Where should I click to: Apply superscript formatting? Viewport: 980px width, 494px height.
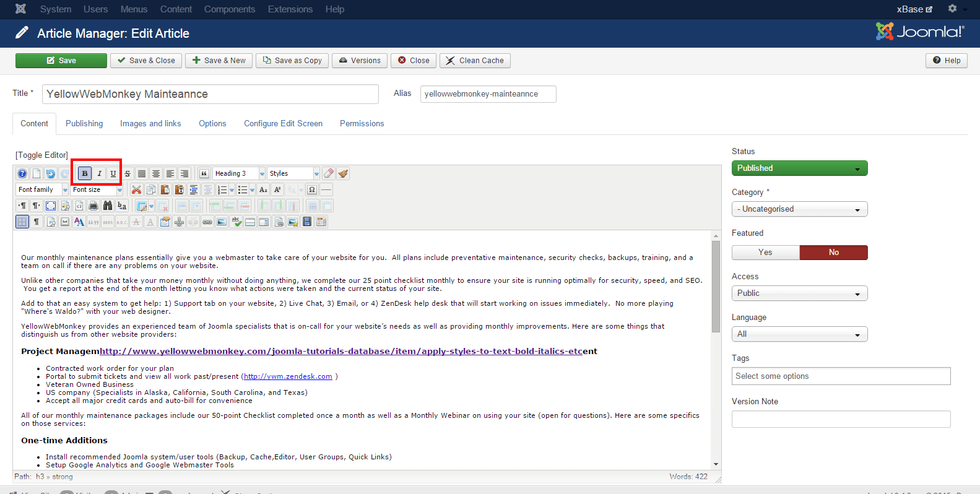(x=277, y=189)
